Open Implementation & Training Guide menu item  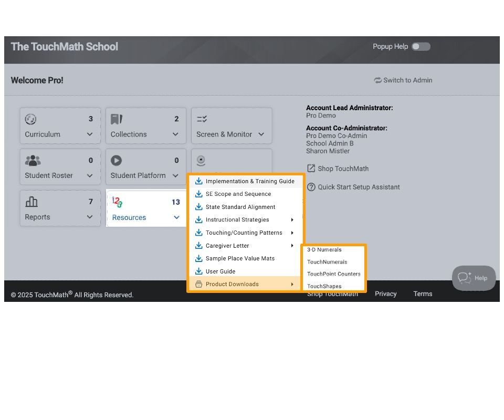[x=245, y=181]
